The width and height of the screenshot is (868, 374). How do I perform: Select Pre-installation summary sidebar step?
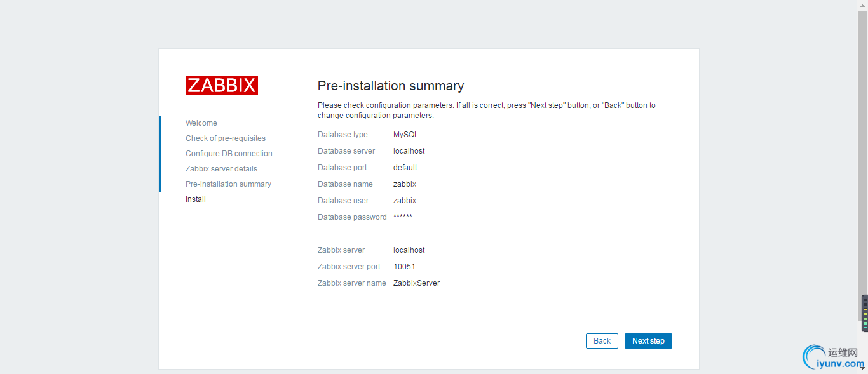pos(228,184)
